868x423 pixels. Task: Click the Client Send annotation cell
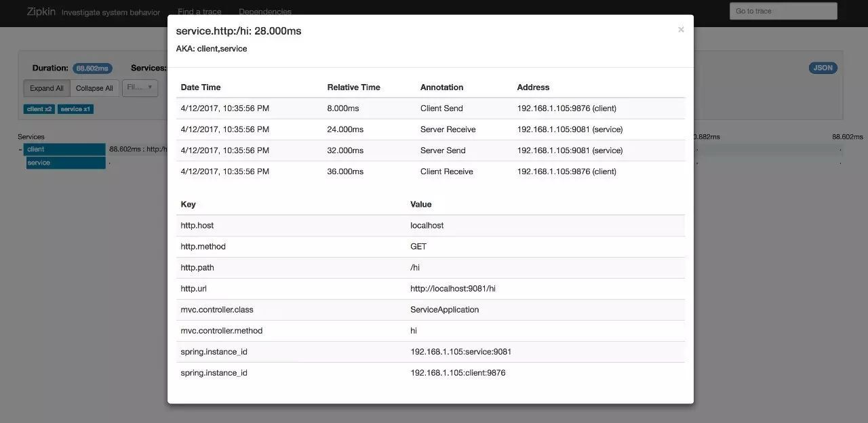point(441,108)
